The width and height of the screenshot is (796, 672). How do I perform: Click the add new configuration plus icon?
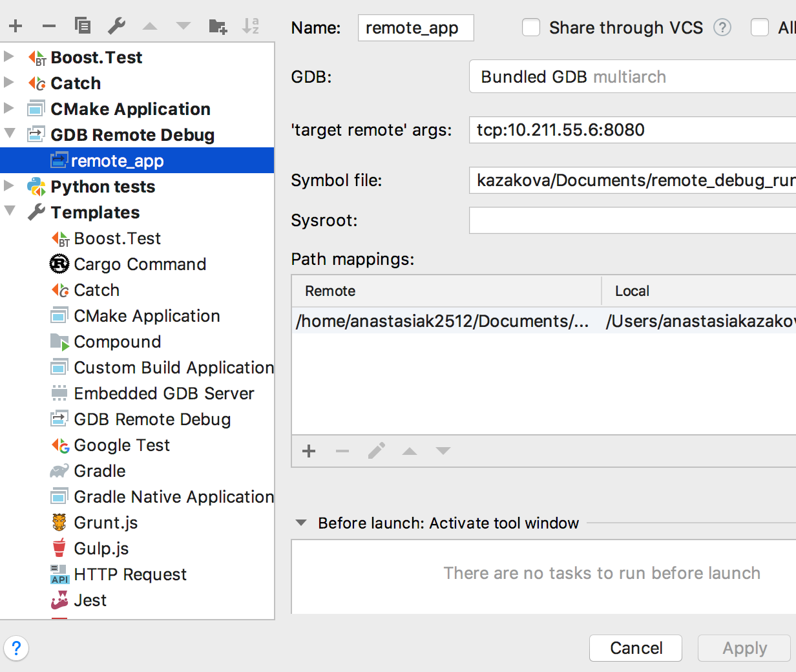point(16,26)
